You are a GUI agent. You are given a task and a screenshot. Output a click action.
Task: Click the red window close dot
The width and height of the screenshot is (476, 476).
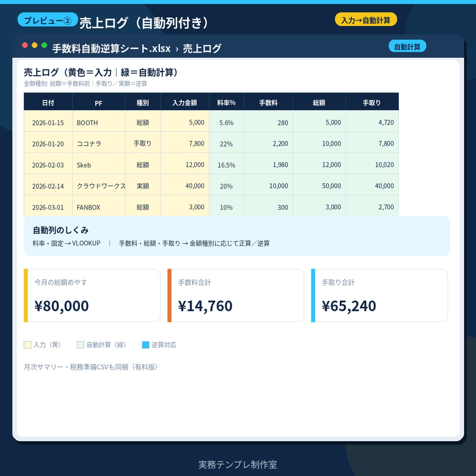pyautogui.click(x=25, y=45)
